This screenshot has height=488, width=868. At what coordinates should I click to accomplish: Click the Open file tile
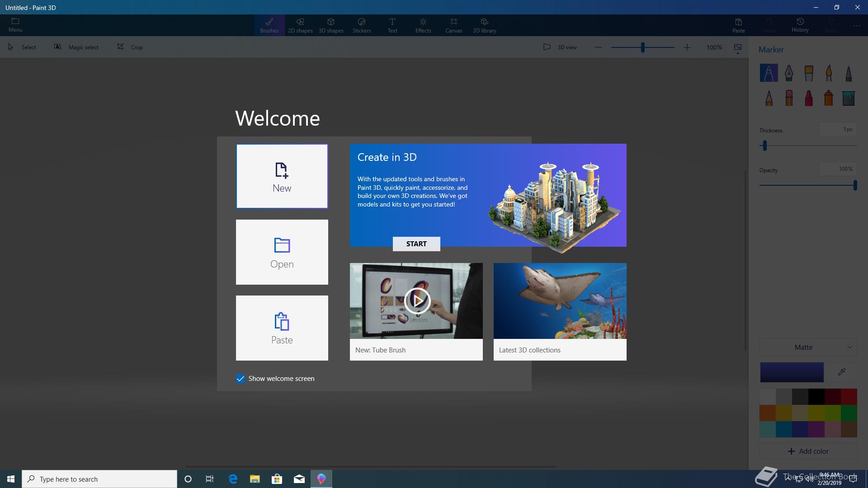click(x=282, y=252)
